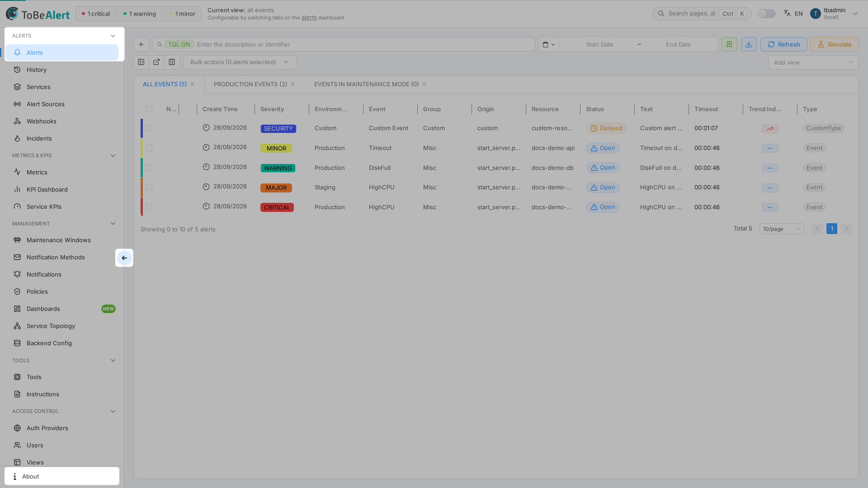Follow the alerts dashboard link
Image resolution: width=868 pixels, height=488 pixels.
pos(309,18)
